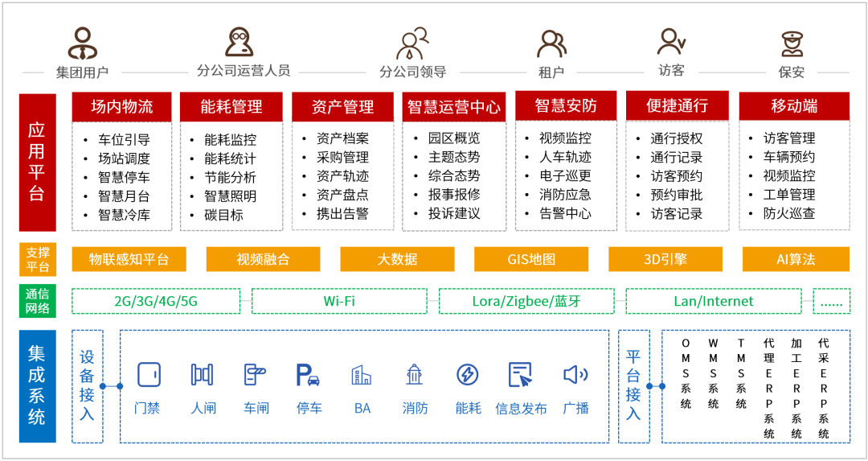This screenshot has height=461, width=868.
Task: Click the 人车轨迹 list item
Action: coord(565,158)
